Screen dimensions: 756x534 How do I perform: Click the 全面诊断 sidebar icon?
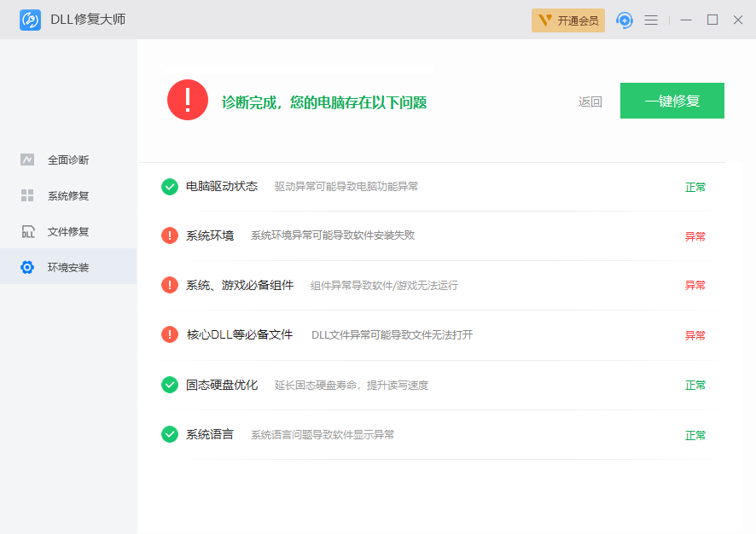[27, 160]
